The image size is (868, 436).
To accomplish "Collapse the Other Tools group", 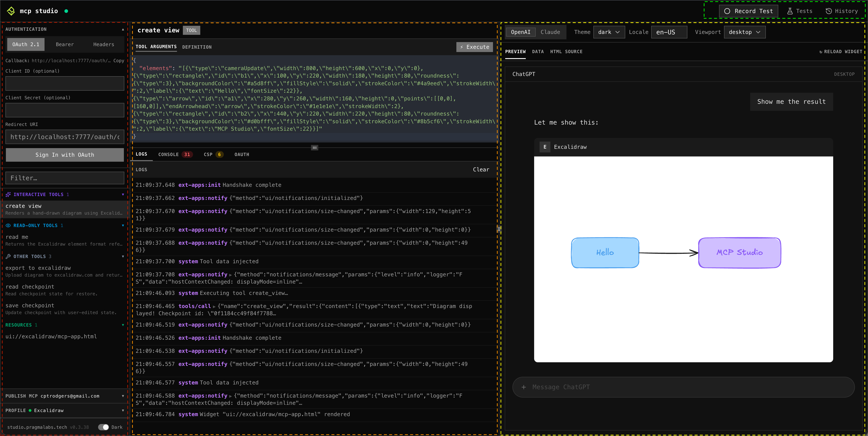I will pos(123,257).
